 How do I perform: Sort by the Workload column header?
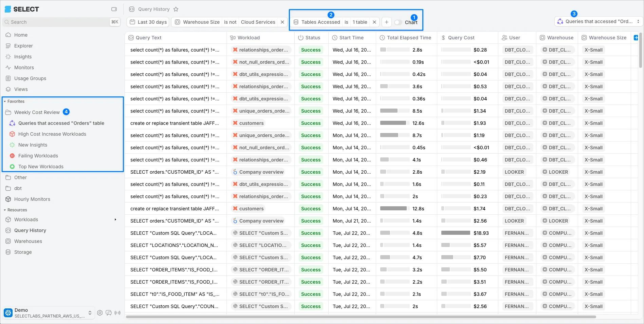pos(260,38)
